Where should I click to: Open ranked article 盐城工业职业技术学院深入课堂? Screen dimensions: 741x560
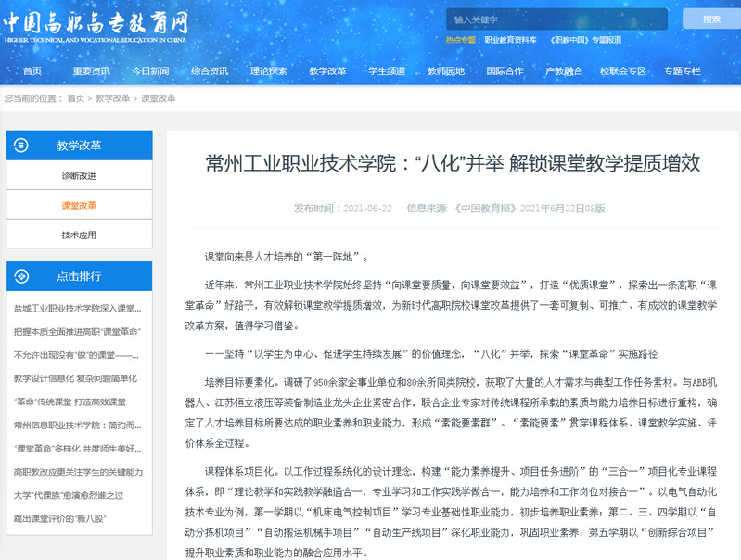click(77, 308)
